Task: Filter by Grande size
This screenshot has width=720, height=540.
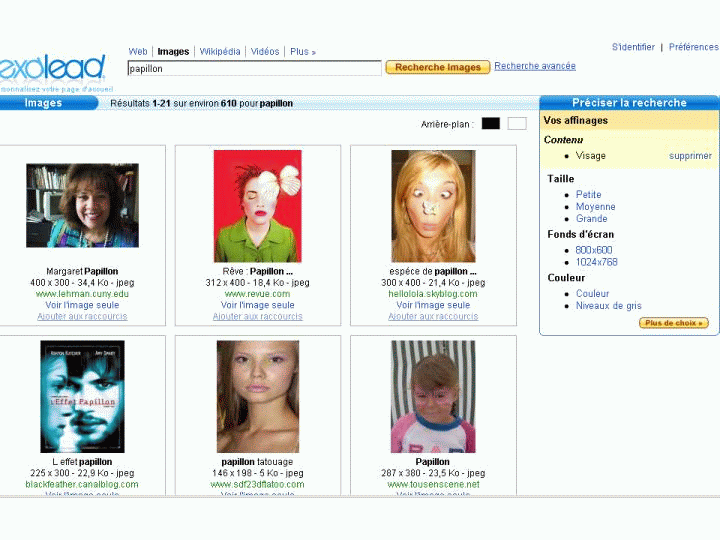Action: [x=591, y=219]
